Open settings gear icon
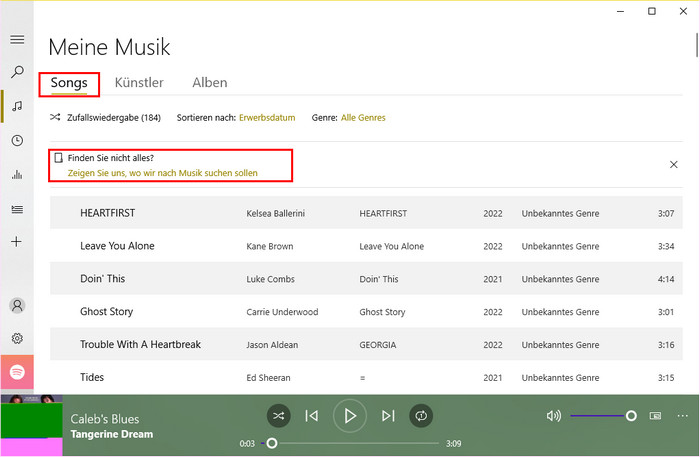 (17, 339)
